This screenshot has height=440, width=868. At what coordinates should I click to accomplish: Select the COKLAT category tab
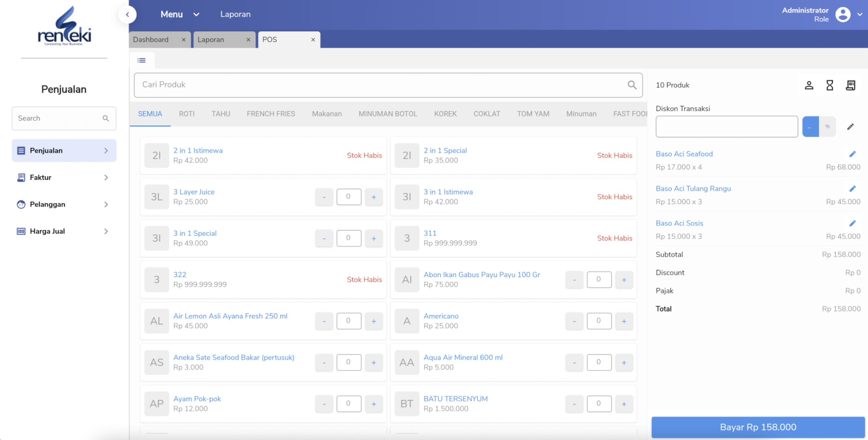click(486, 114)
